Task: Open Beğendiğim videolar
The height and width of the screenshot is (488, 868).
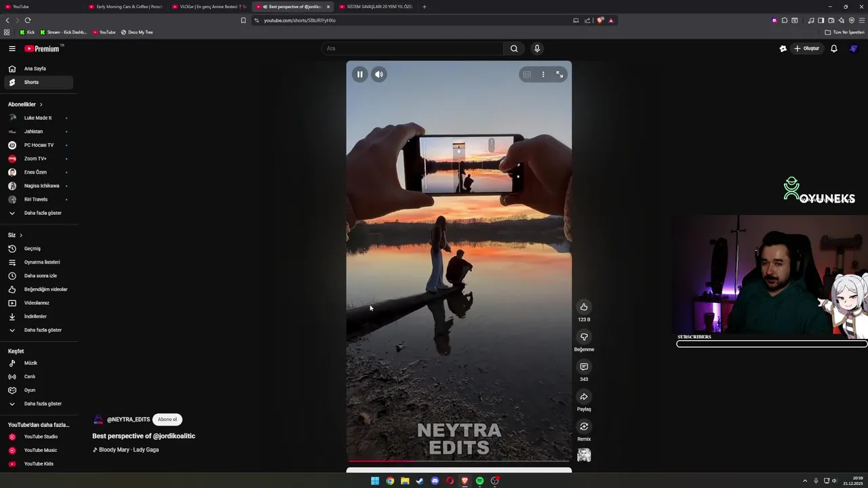Action: point(39,289)
